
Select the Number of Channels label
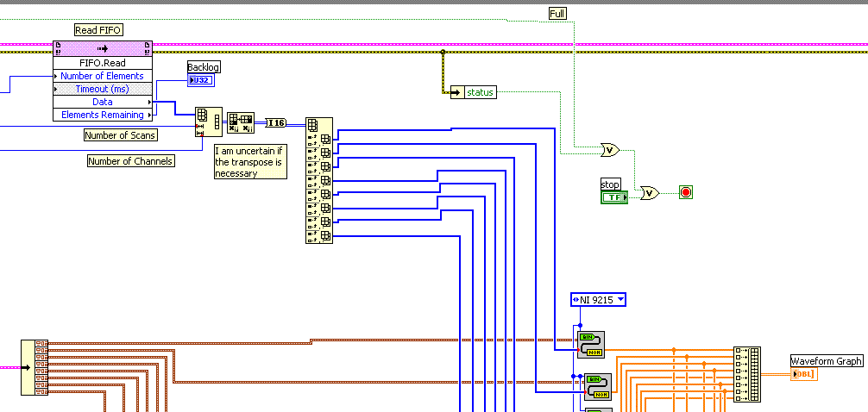click(131, 161)
